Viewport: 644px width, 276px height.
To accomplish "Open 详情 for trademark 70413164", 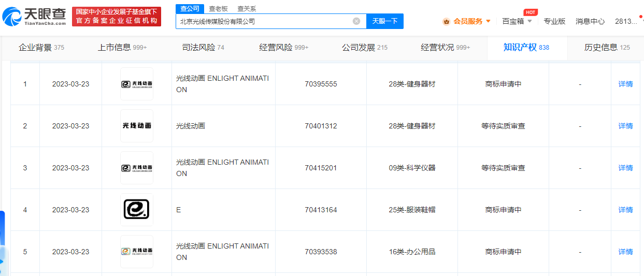I will [626, 210].
